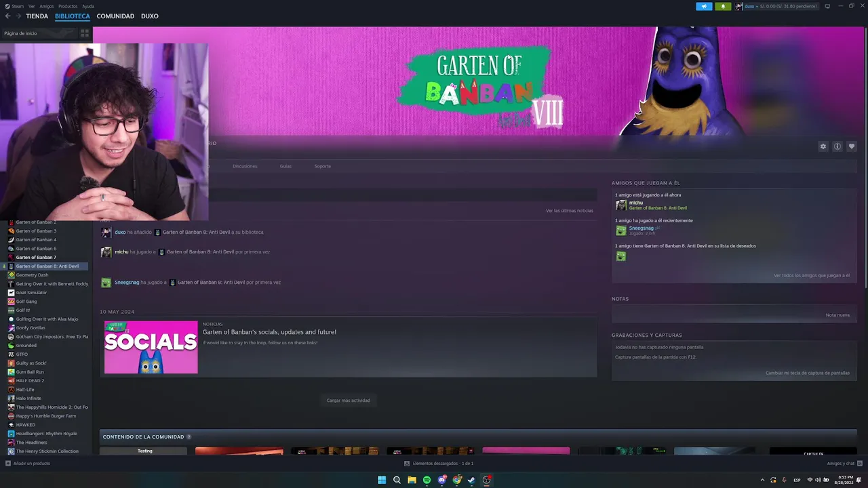Open the Steam menu
This screenshot has width=868, height=488.
(13, 6)
